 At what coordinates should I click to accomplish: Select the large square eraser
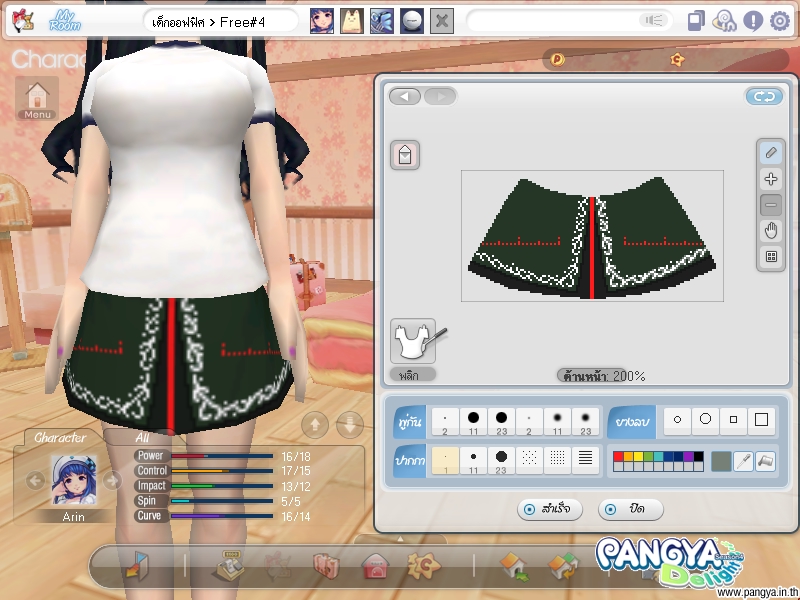(x=761, y=420)
